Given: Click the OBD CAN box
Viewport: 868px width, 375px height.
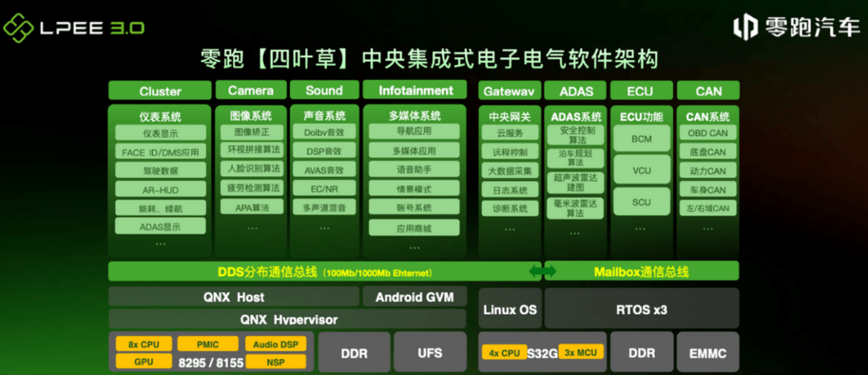Looking at the screenshot, I should tap(708, 133).
